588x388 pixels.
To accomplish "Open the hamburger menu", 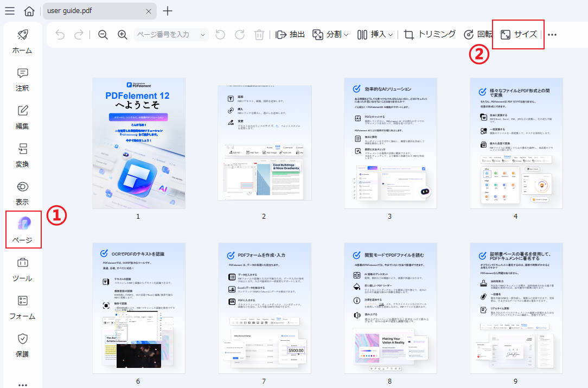I will [x=9, y=10].
